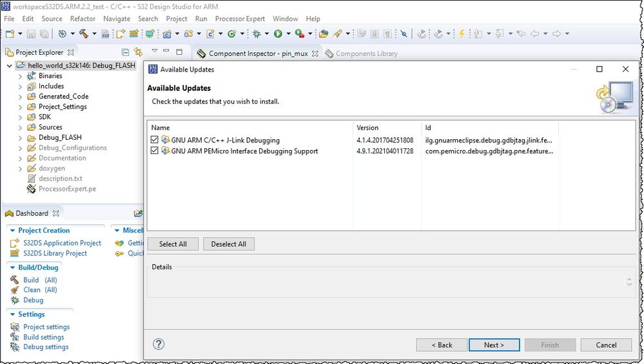Click the yellow lightning bolt icon
Screen dimensions: 644x364
pos(462,34)
